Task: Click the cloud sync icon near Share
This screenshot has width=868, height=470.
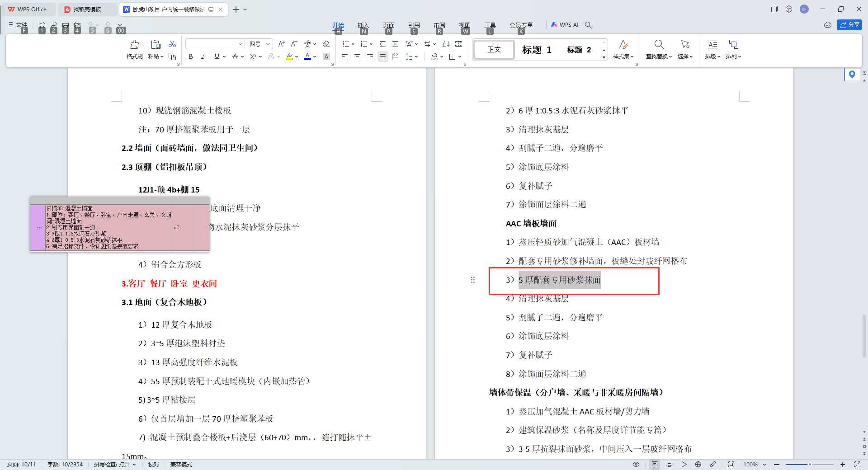Action: (828, 25)
